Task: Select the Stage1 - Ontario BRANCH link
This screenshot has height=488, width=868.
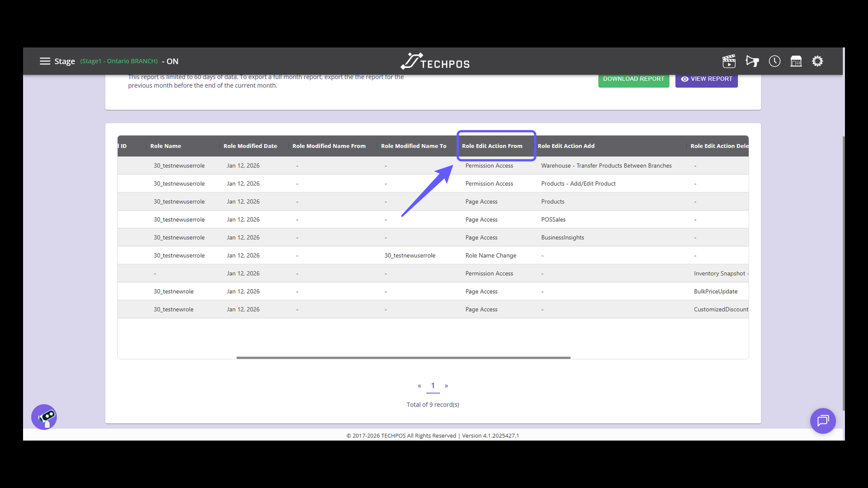Action: tap(119, 61)
